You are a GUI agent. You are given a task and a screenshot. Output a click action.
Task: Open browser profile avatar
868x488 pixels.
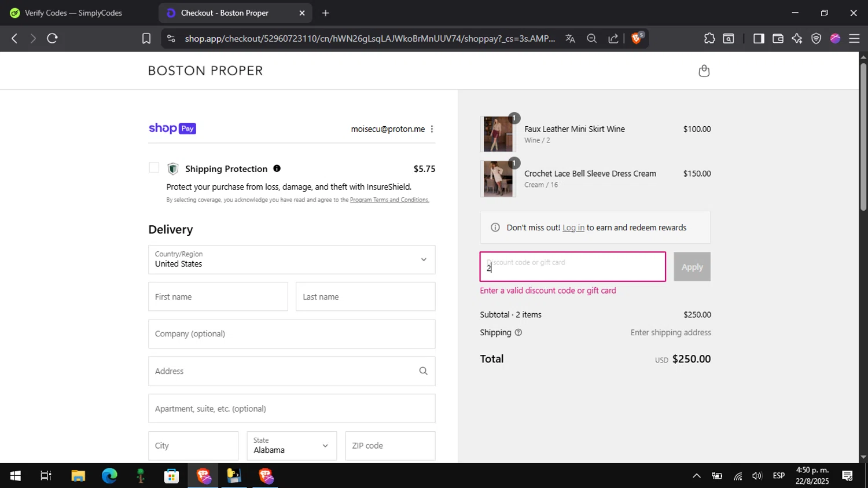pos(835,38)
